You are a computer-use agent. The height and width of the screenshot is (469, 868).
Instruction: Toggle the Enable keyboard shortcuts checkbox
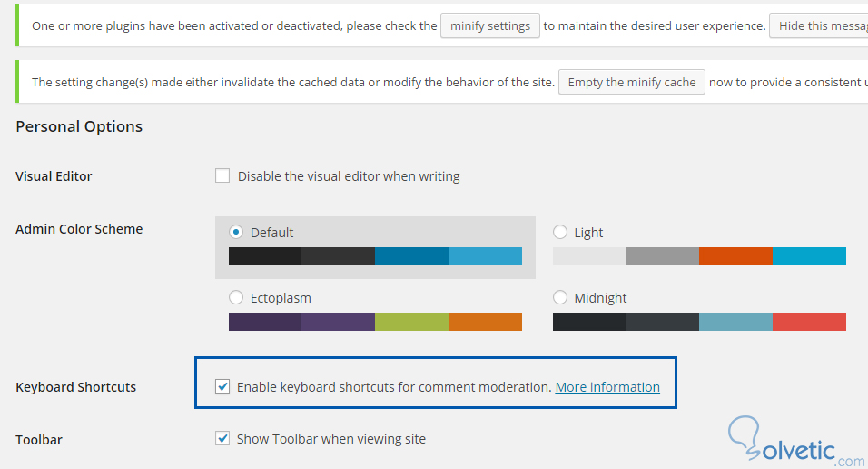(x=222, y=387)
